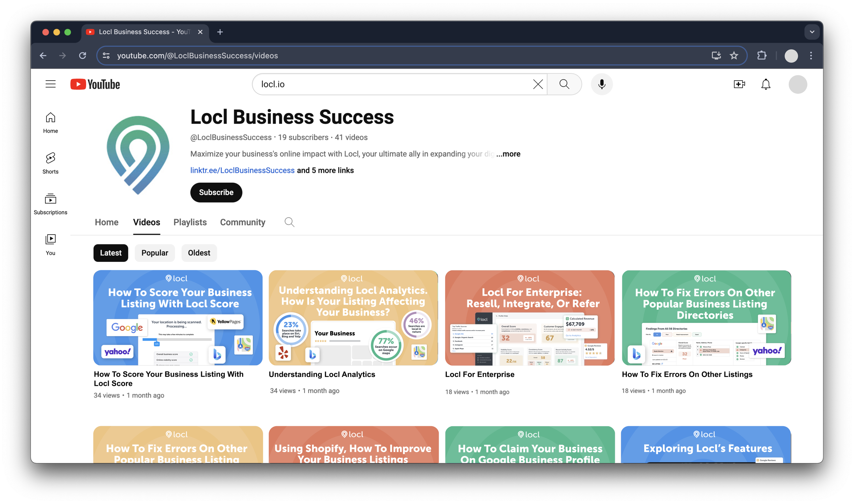Click the magnifier search button

564,84
